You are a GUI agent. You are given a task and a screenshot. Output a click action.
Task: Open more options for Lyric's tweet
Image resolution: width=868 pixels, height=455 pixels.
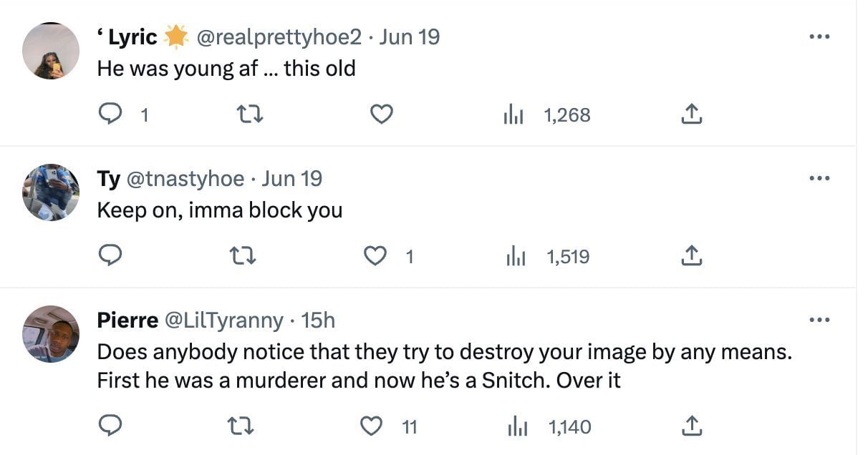(x=819, y=36)
